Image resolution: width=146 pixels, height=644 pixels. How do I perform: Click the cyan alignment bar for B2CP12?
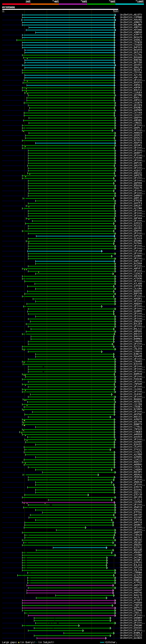point(80,548)
